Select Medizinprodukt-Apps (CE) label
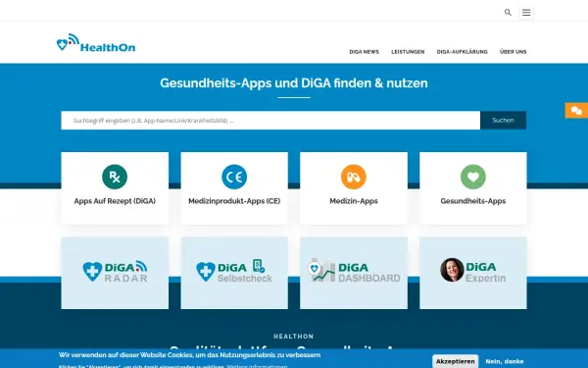 click(x=234, y=201)
